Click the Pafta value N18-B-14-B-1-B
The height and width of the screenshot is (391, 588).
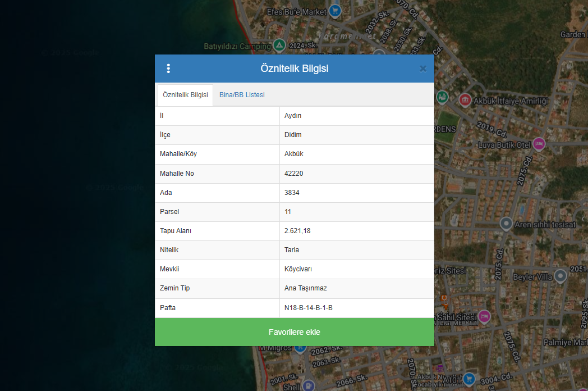coord(309,308)
